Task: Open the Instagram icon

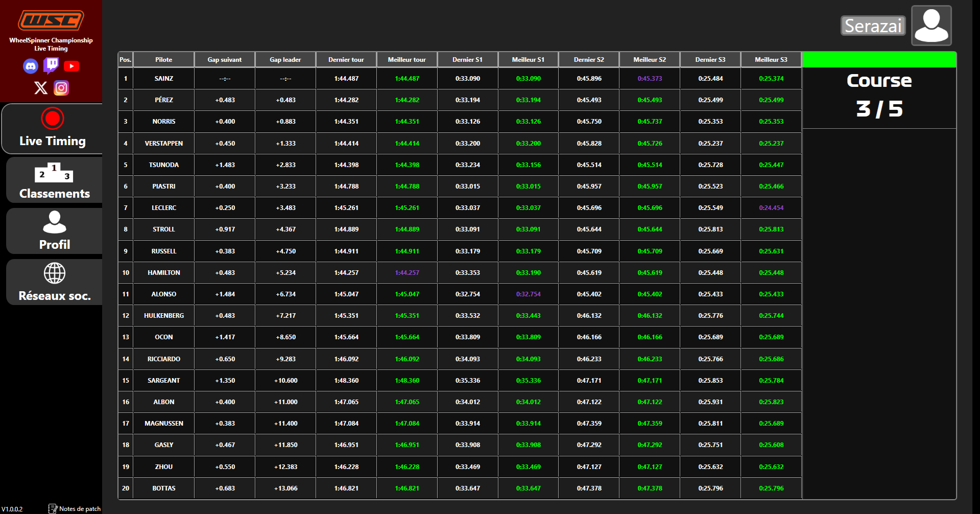Action: point(61,88)
